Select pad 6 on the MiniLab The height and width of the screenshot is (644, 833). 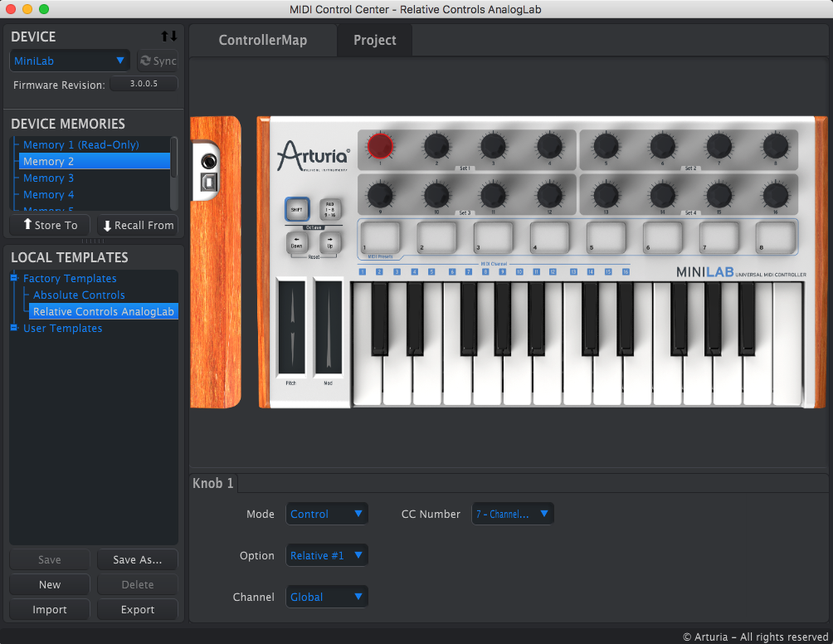663,237
